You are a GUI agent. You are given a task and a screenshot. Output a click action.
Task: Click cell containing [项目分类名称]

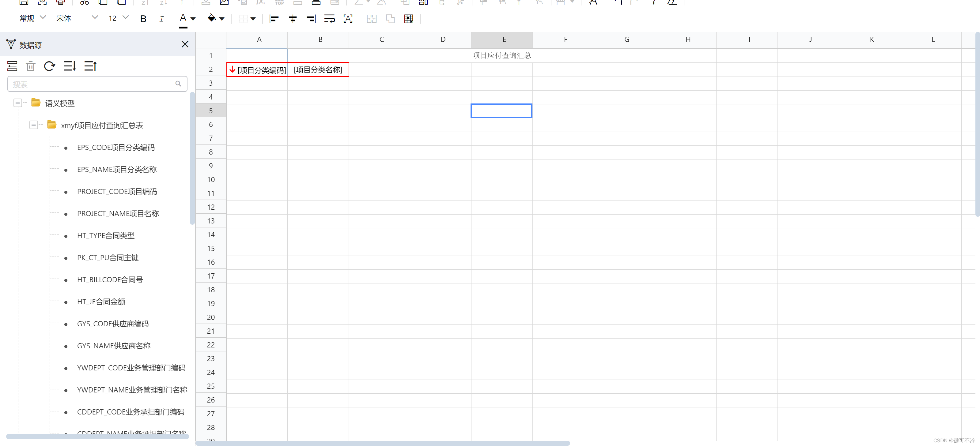pos(318,69)
